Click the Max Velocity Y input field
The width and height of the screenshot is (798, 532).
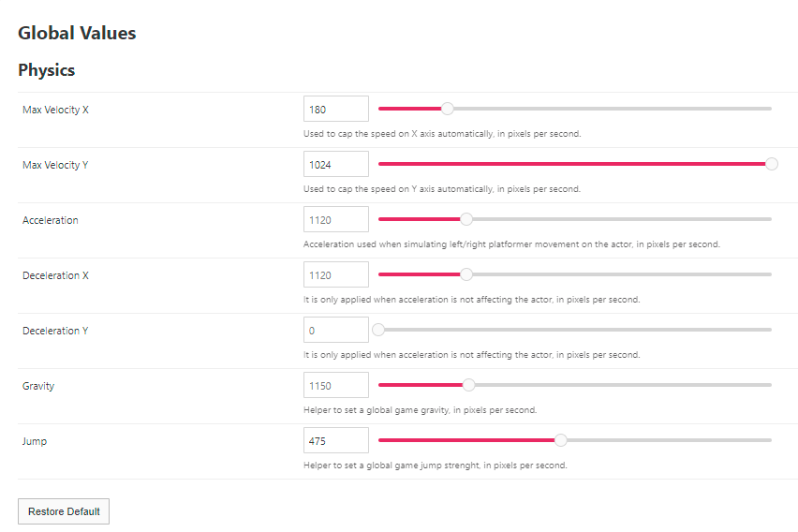[x=336, y=164]
